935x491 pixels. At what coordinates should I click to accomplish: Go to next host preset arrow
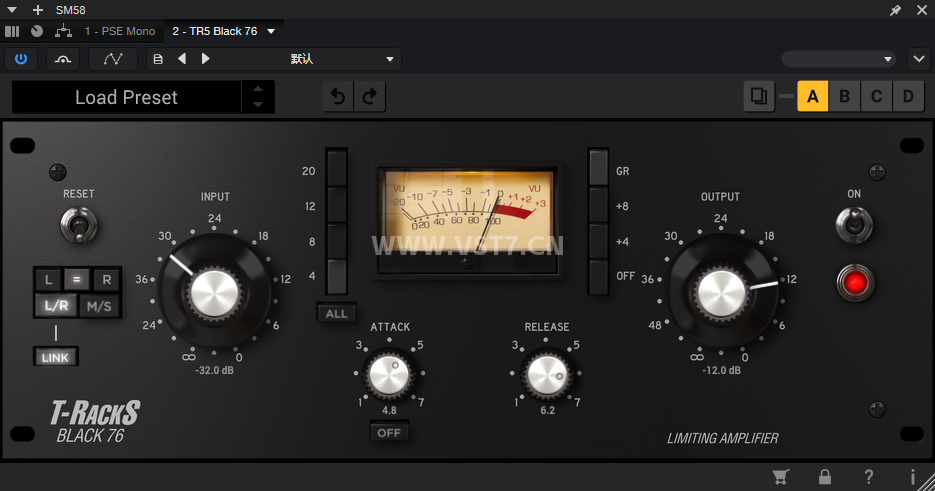point(206,58)
